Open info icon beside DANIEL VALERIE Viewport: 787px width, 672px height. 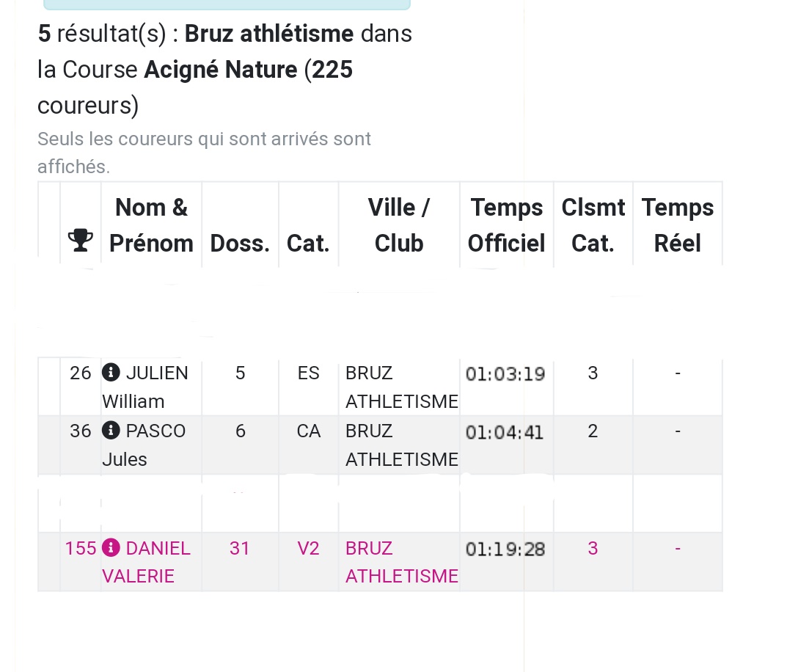click(111, 547)
